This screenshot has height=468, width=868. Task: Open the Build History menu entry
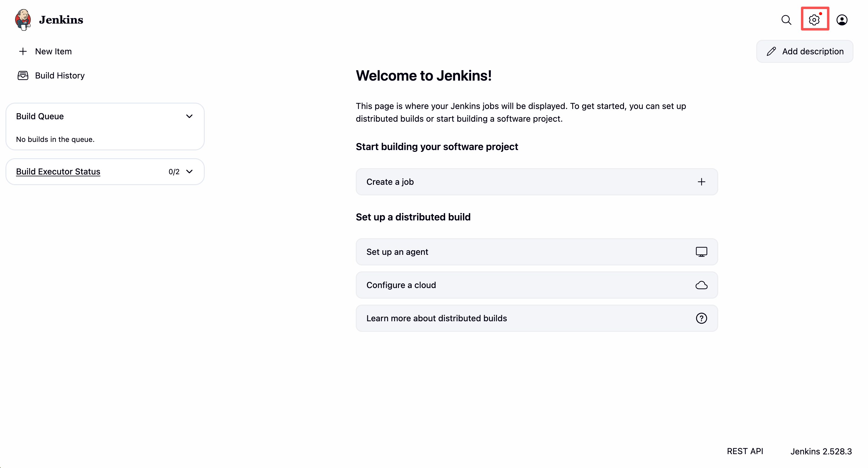click(x=59, y=75)
